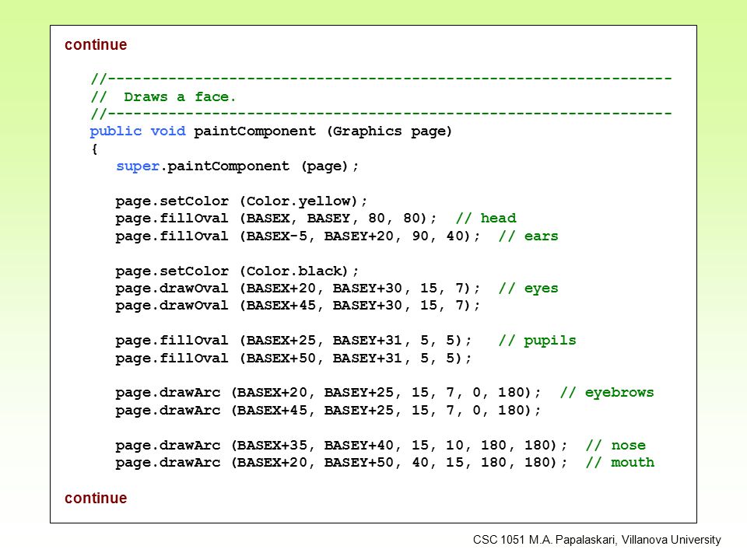This screenshot has width=747, height=560.
Task: Click the drawArc line with '// nose' comment
Action: [x=381, y=446]
